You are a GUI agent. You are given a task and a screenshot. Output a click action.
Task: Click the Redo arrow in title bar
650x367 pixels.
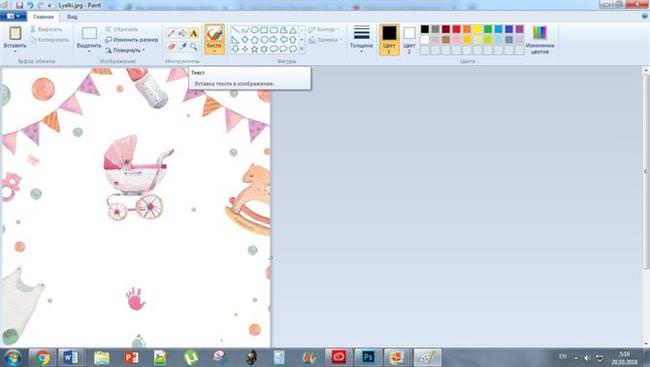click(x=40, y=5)
